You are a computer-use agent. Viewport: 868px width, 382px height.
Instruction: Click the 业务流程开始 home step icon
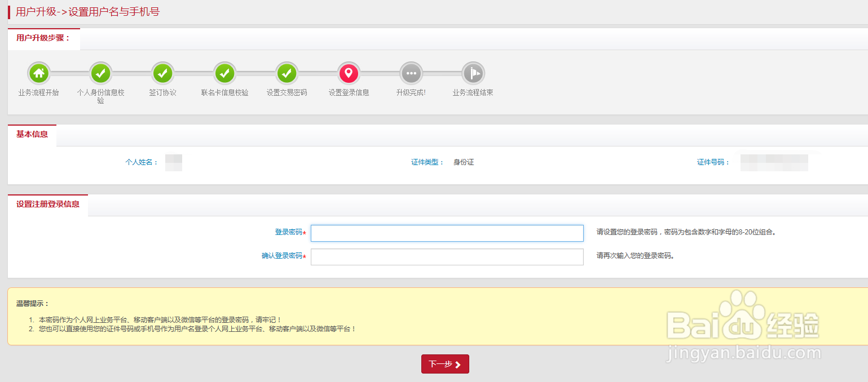click(x=38, y=73)
